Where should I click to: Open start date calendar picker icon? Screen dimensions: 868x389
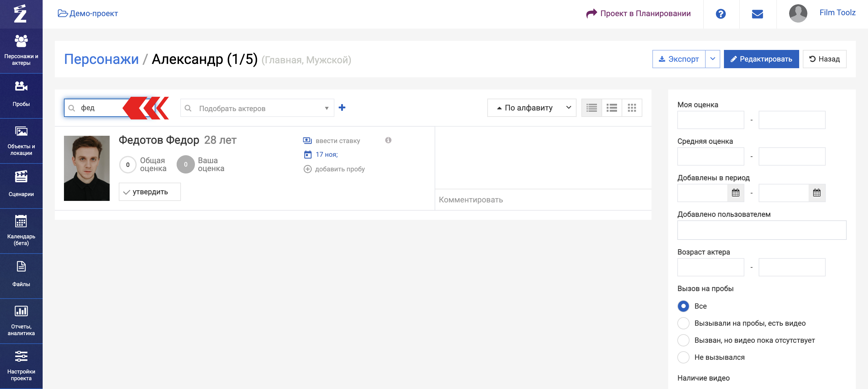tap(736, 193)
